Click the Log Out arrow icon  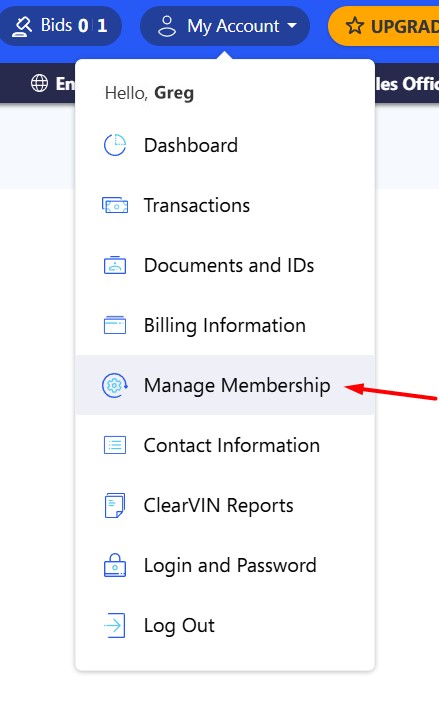point(114,625)
